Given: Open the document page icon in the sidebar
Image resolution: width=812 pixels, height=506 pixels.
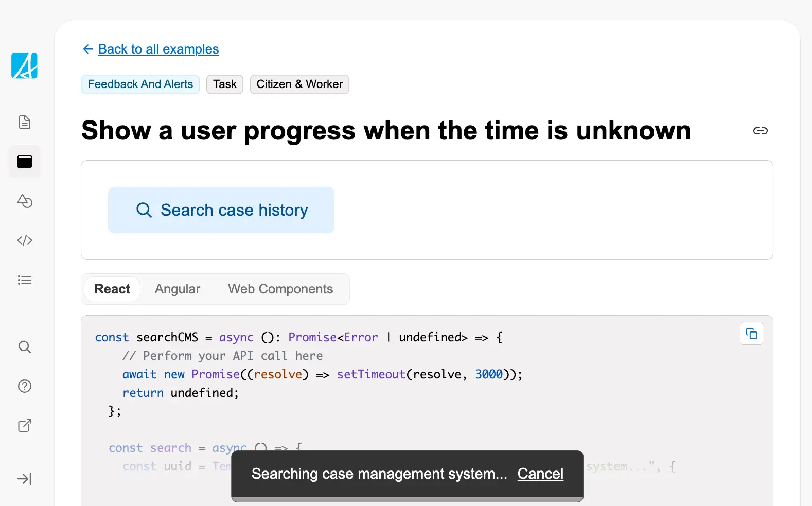Looking at the screenshot, I should pos(25,122).
